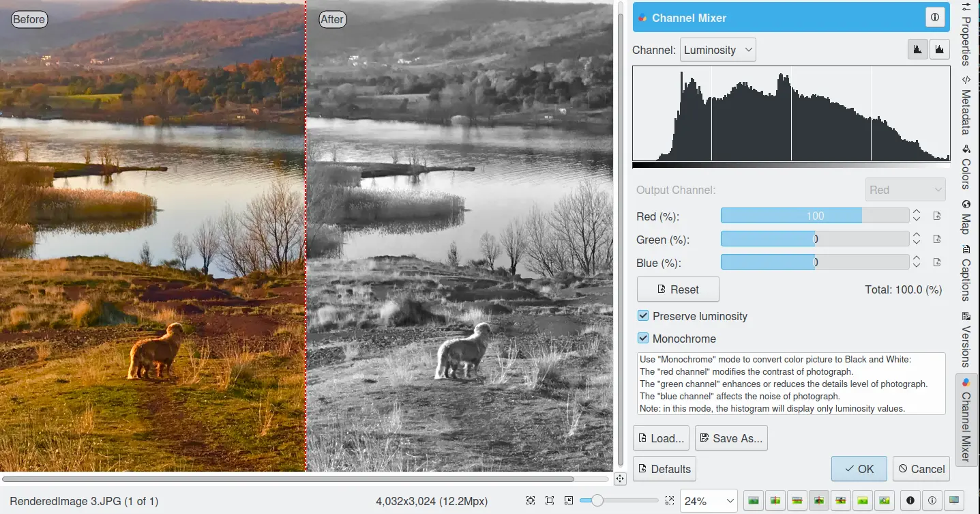Click the horizontal scrollbar under preview
The image size is (980, 514).
(286, 479)
